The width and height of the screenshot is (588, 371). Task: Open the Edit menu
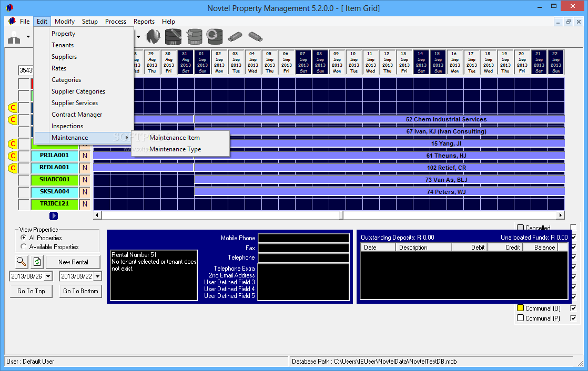tap(42, 22)
